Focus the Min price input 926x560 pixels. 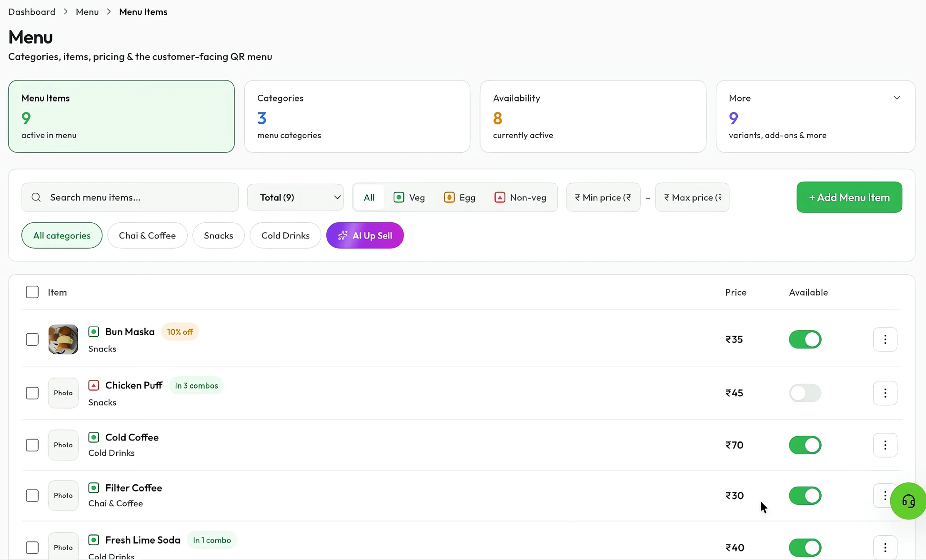[x=603, y=197]
